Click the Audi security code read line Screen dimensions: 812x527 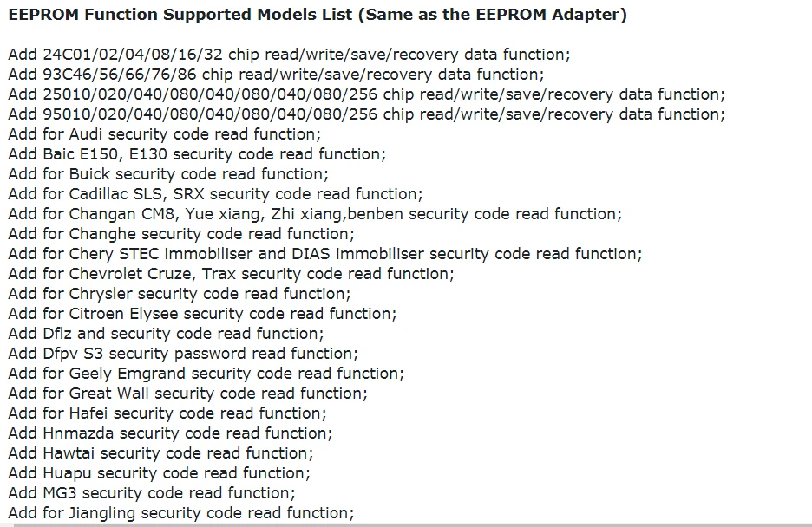coord(165,134)
